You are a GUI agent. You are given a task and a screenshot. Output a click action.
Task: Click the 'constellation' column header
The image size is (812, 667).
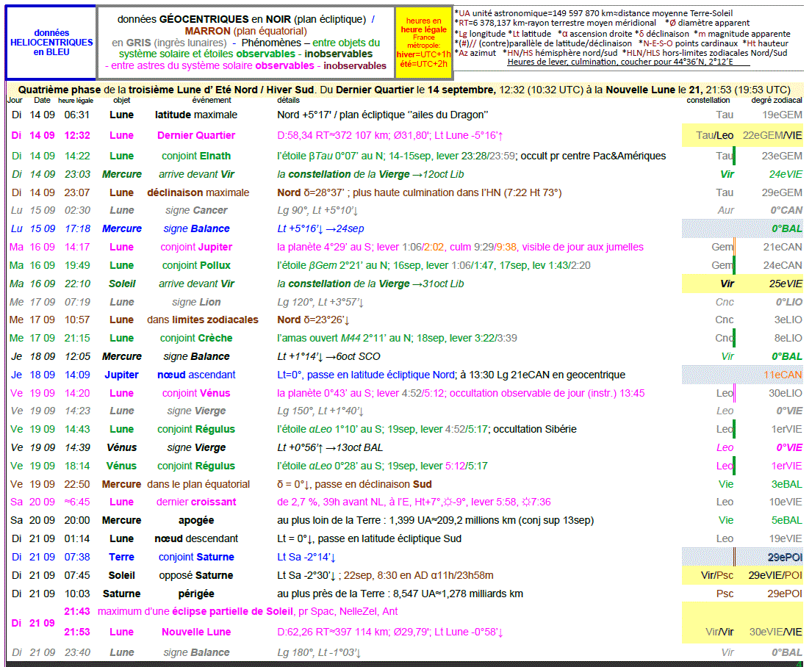[708, 100]
